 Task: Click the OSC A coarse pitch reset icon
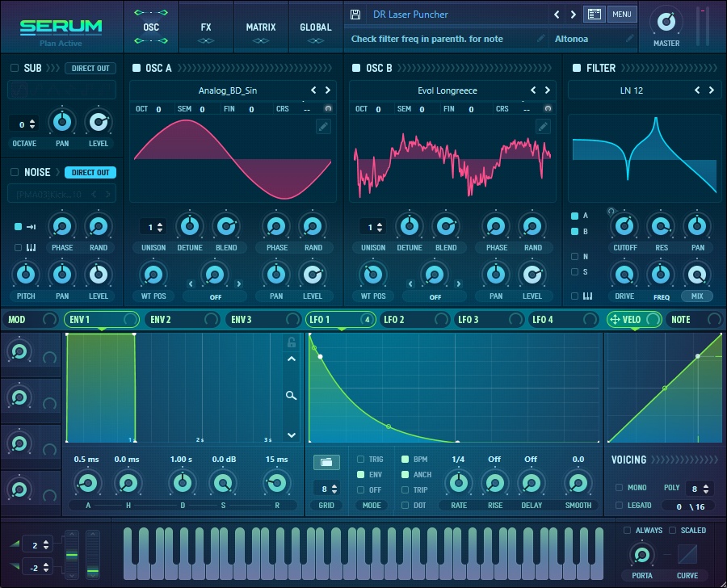tap(328, 108)
